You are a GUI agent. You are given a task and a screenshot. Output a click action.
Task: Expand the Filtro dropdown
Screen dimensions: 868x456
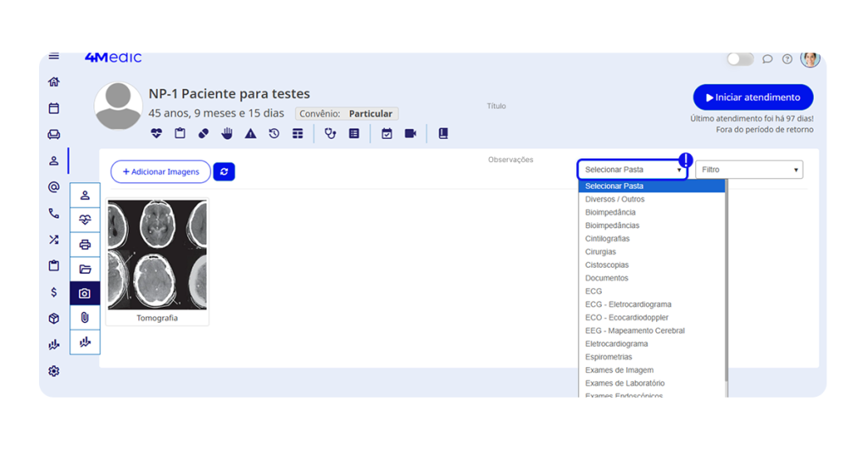click(x=748, y=170)
